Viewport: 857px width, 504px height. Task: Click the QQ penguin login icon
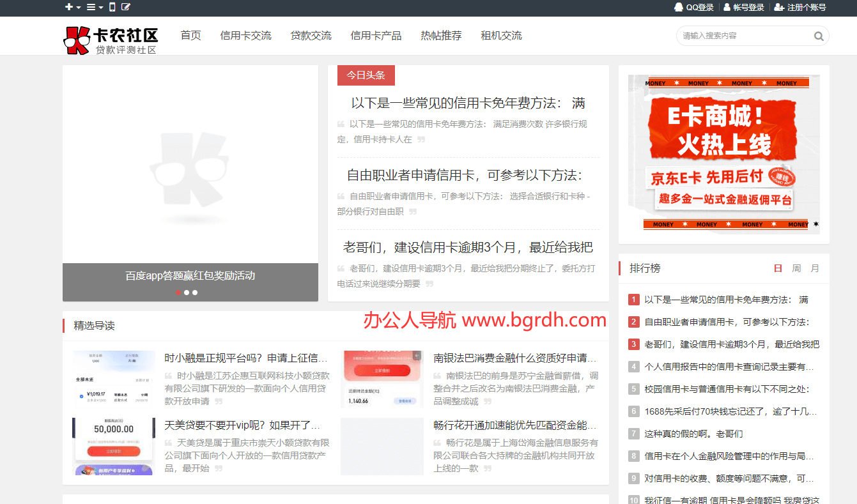[679, 8]
